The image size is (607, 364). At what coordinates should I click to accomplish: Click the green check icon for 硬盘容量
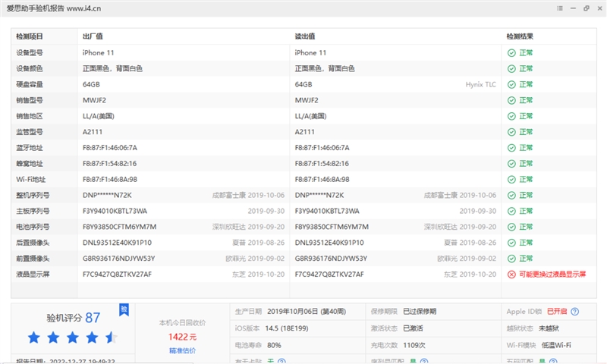[511, 84]
